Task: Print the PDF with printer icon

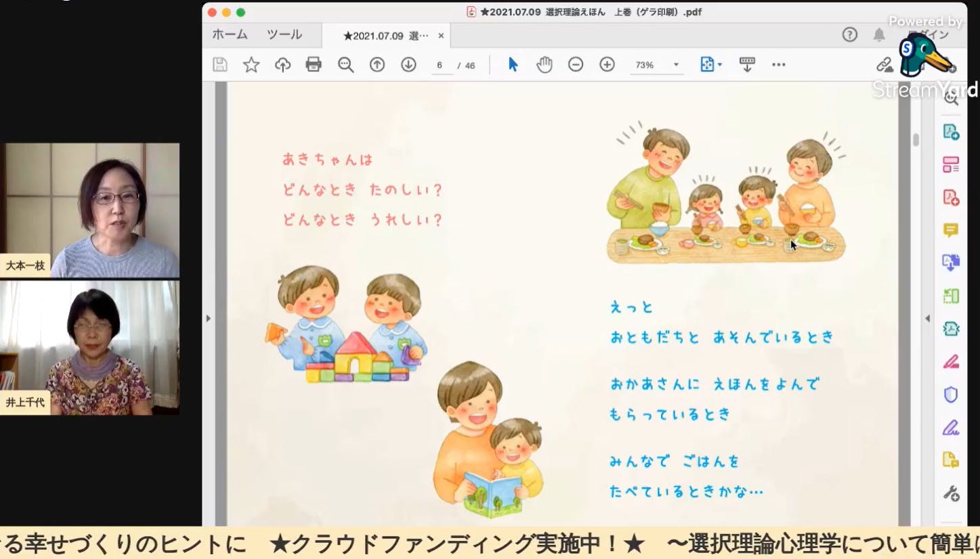Action: click(x=314, y=65)
